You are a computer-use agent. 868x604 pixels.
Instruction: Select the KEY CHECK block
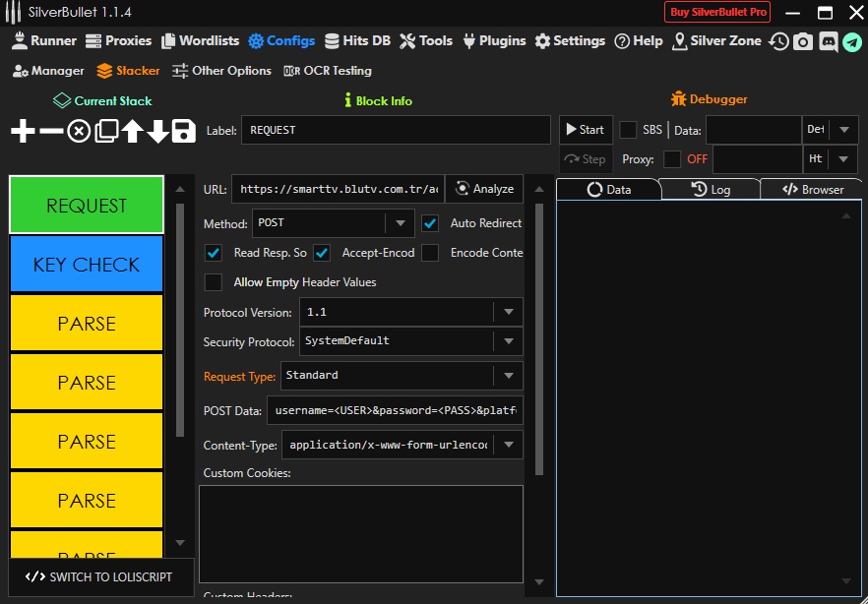click(x=87, y=265)
